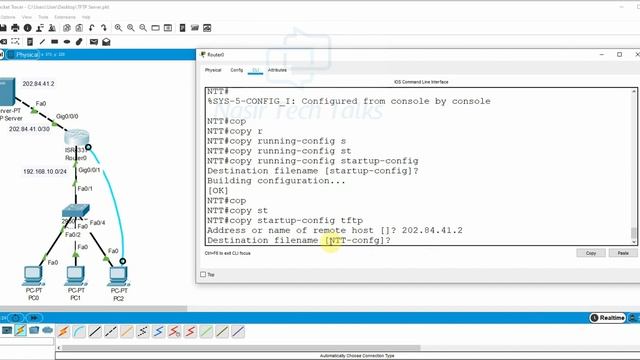Add a Complex PDU open envelope
The width and height of the screenshot is (640, 360).
click(x=106, y=42)
